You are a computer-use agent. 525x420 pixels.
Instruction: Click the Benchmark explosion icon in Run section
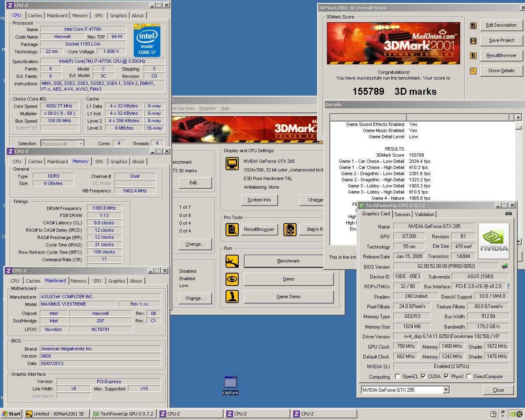tap(232, 261)
